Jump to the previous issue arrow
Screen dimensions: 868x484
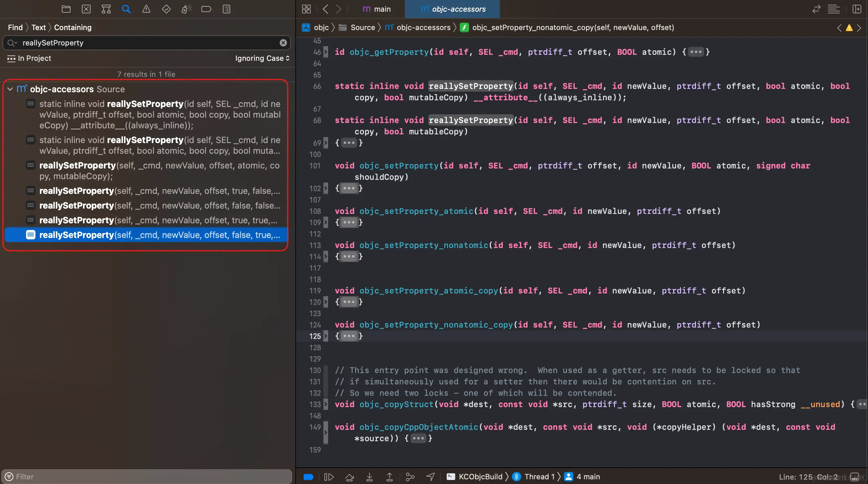coord(839,28)
